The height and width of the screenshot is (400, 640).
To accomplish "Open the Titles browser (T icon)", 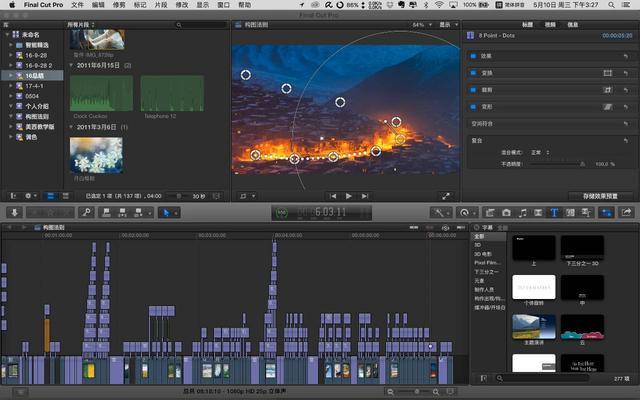I will pos(555,212).
